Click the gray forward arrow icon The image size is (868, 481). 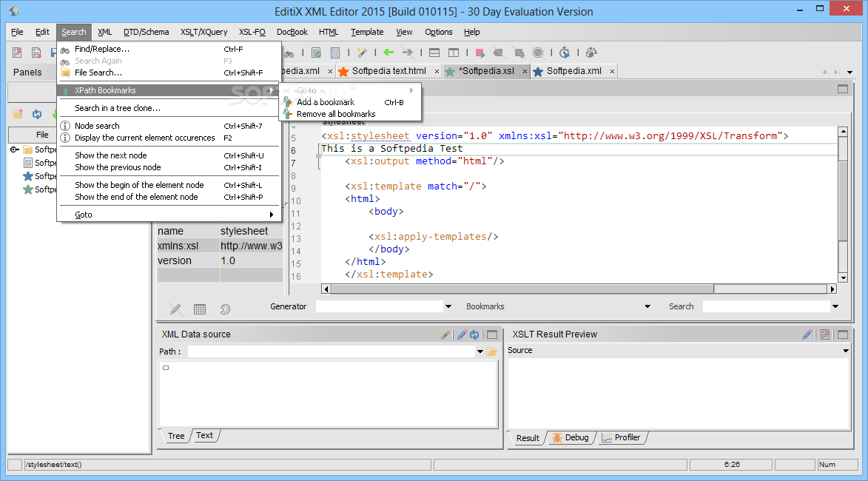click(x=408, y=53)
